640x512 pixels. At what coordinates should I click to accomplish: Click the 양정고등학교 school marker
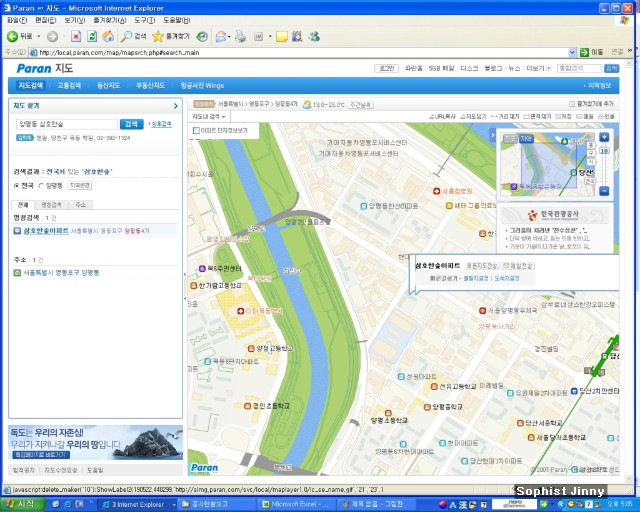pyautogui.click(x=251, y=348)
